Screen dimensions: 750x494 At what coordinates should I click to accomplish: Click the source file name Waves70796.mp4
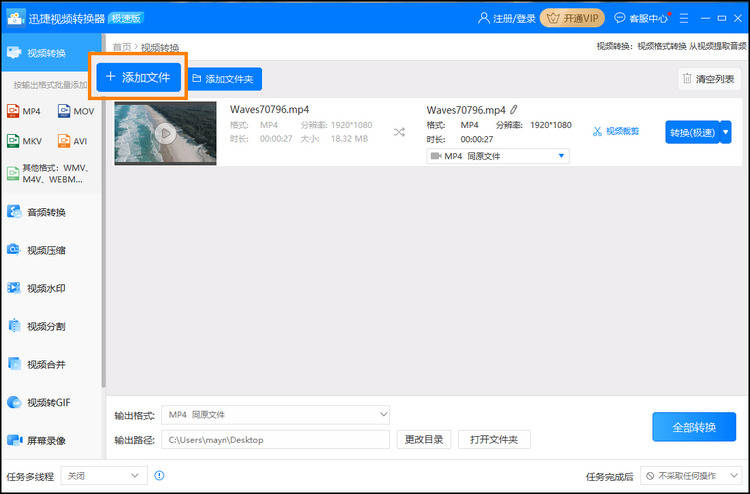(x=269, y=109)
